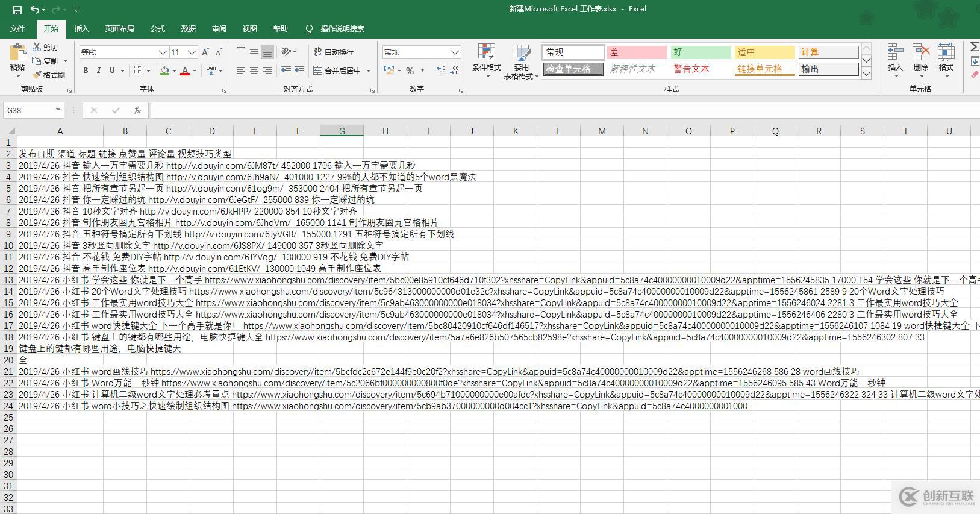Toggle wrap text (自动换行)
Viewport: 980px width, 514px height.
pyautogui.click(x=334, y=52)
